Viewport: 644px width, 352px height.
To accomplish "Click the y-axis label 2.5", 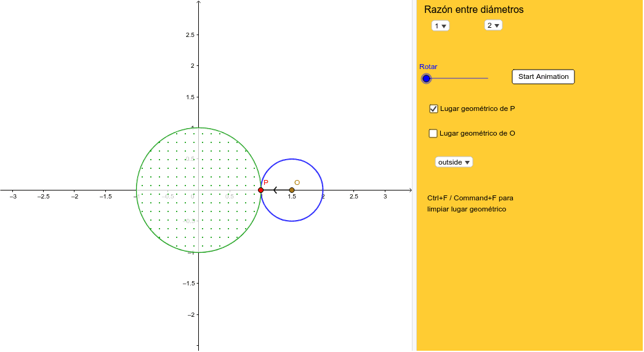I will [x=190, y=35].
